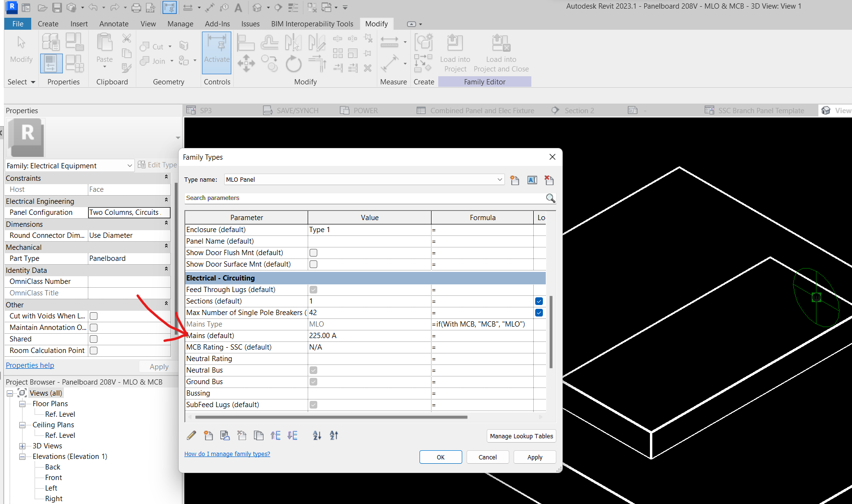Click the Search parameters field

pyautogui.click(x=365, y=198)
